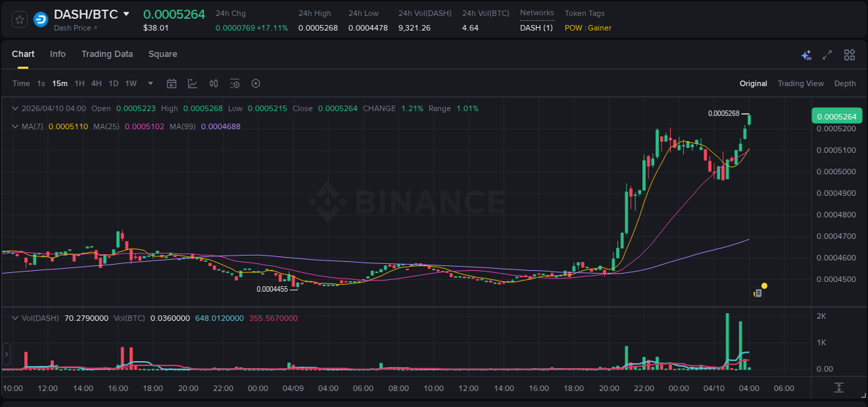The height and width of the screenshot is (407, 868).
Task: Switch to the Info tab
Action: 58,54
